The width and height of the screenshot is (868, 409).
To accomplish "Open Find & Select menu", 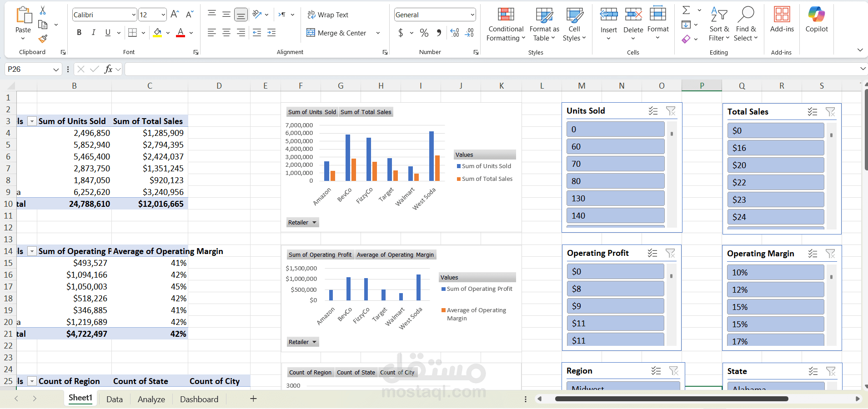I will click(746, 25).
